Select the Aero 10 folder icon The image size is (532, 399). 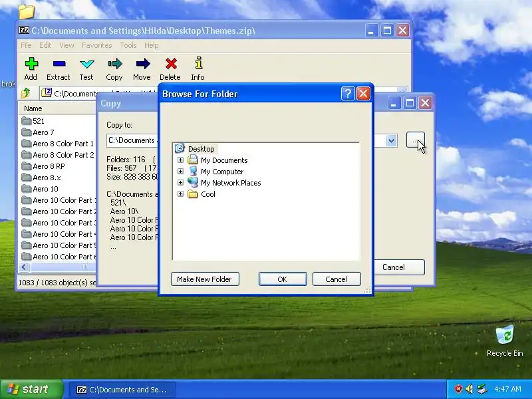click(x=26, y=189)
